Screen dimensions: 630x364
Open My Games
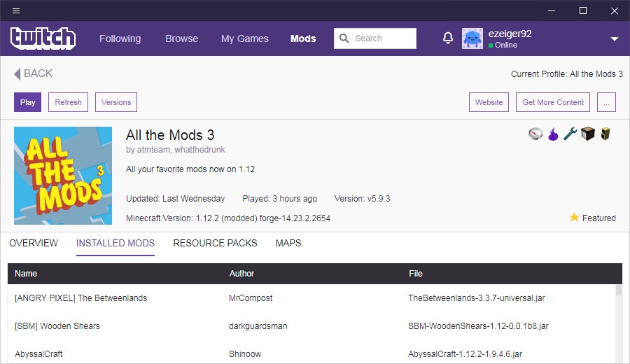pyautogui.click(x=245, y=38)
